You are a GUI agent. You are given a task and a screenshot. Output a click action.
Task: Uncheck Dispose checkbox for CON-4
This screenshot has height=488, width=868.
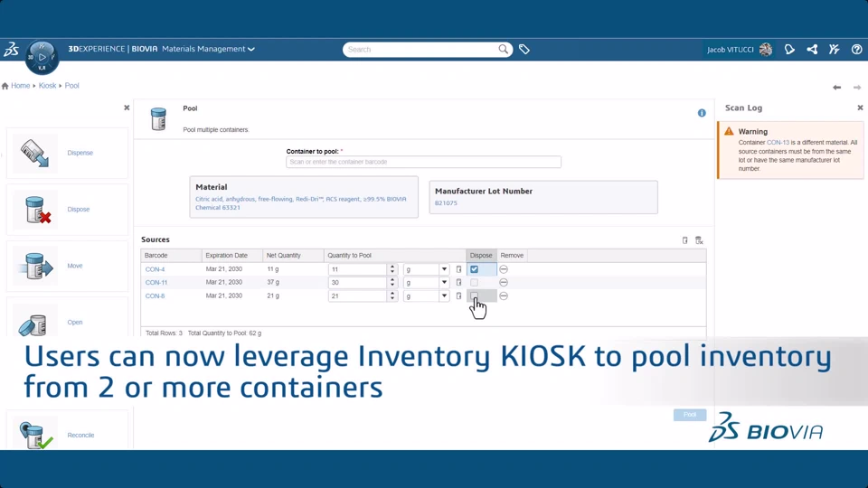click(475, 269)
